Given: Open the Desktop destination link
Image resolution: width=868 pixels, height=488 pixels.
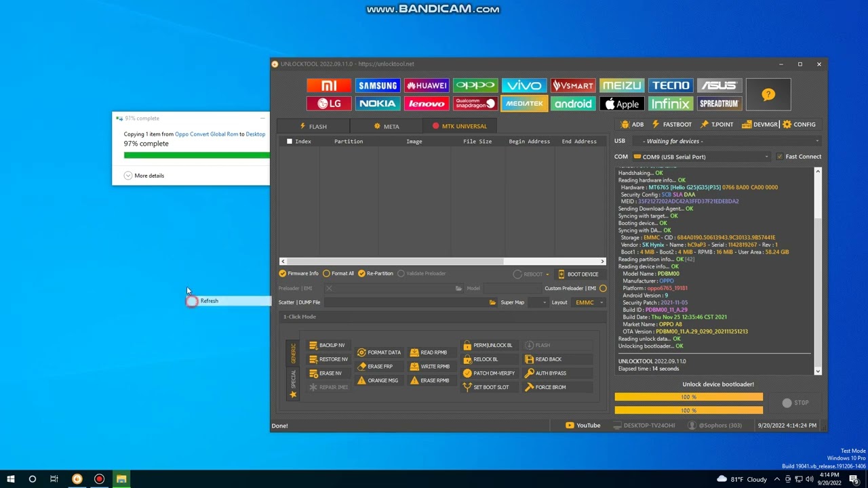Looking at the screenshot, I should coord(256,134).
